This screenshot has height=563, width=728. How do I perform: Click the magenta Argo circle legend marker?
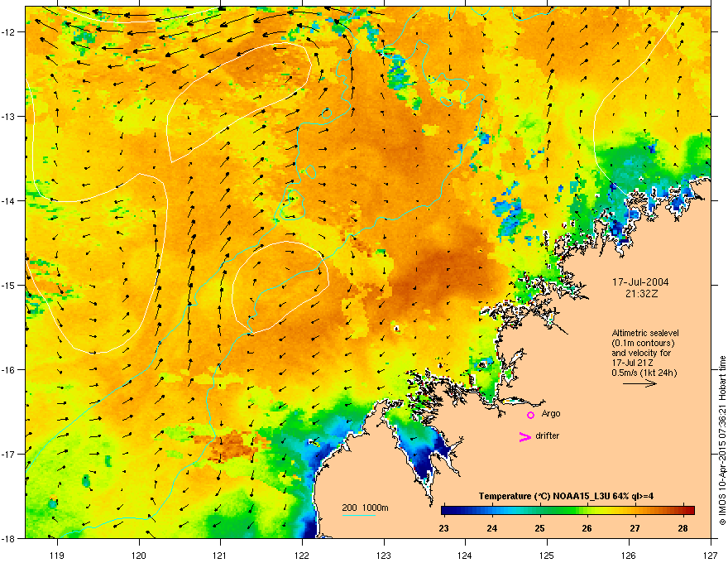(x=530, y=415)
